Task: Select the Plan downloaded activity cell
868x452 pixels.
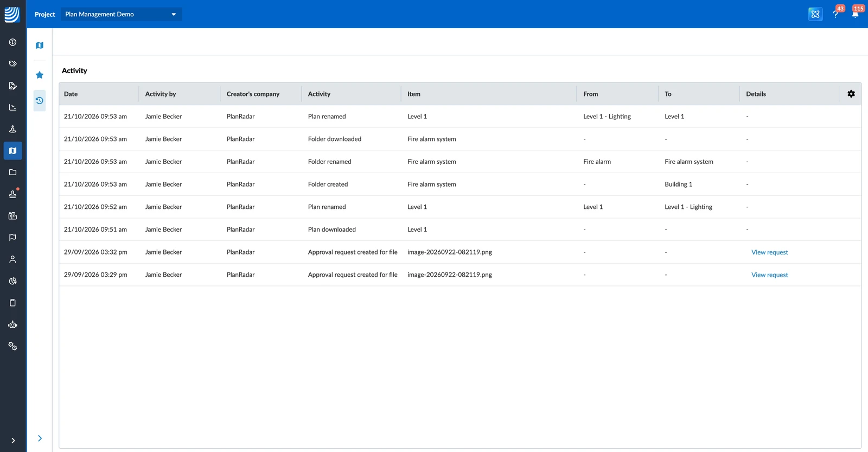Action: (332, 230)
